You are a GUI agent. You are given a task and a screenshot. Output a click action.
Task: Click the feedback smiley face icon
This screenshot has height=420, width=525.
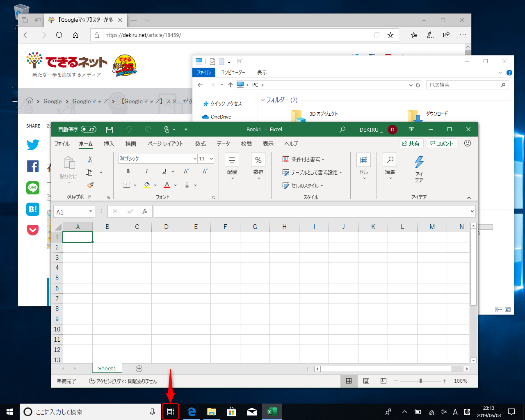click(468, 143)
